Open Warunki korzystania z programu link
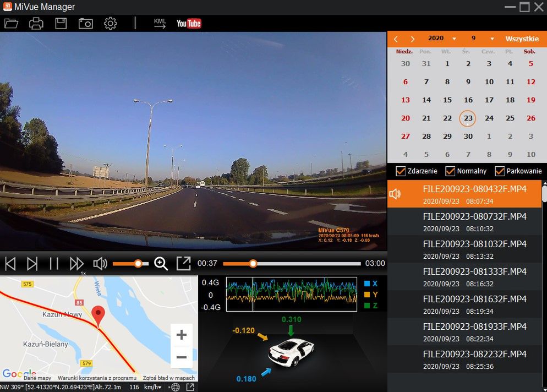The width and height of the screenshot is (547, 392). tap(97, 378)
